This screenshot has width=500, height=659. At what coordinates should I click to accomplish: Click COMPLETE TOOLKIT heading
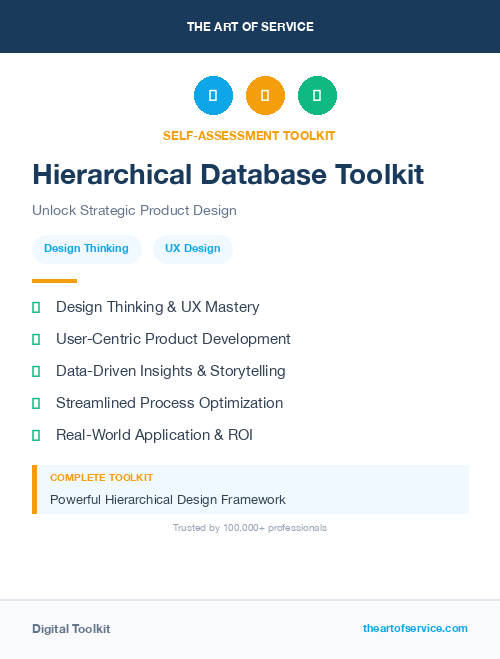101,477
